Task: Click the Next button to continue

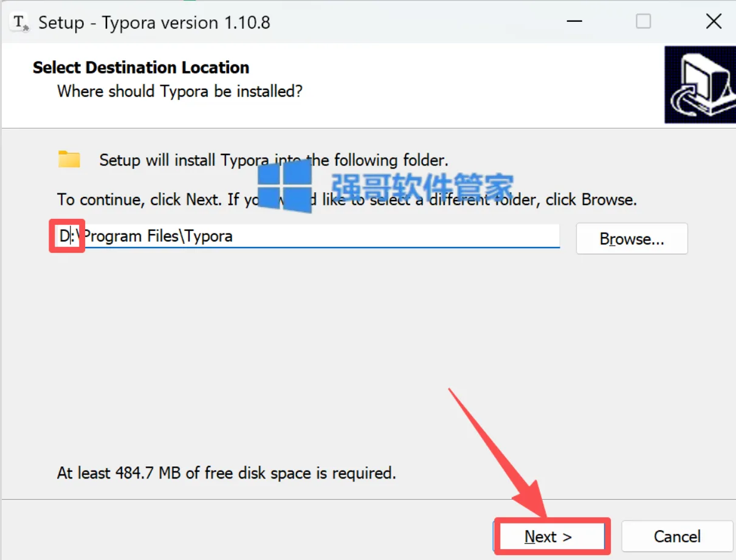Action: pos(552,536)
